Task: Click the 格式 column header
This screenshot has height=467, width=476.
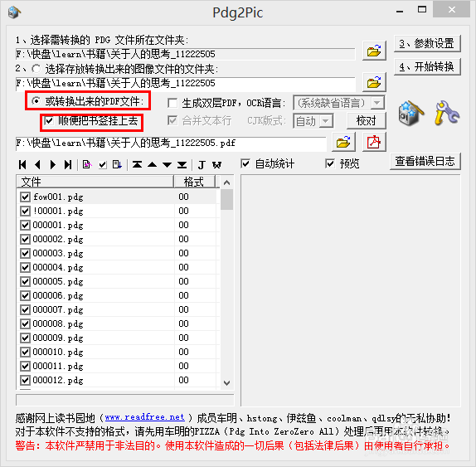Action: [194, 182]
